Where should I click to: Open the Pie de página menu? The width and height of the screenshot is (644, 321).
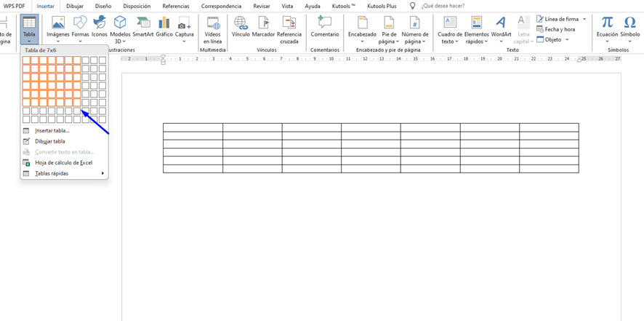(x=388, y=30)
